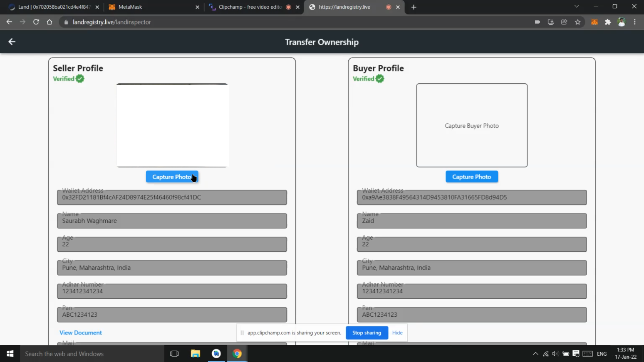This screenshot has height=362, width=644.
Task: Go to browser home page
Action: point(50,22)
